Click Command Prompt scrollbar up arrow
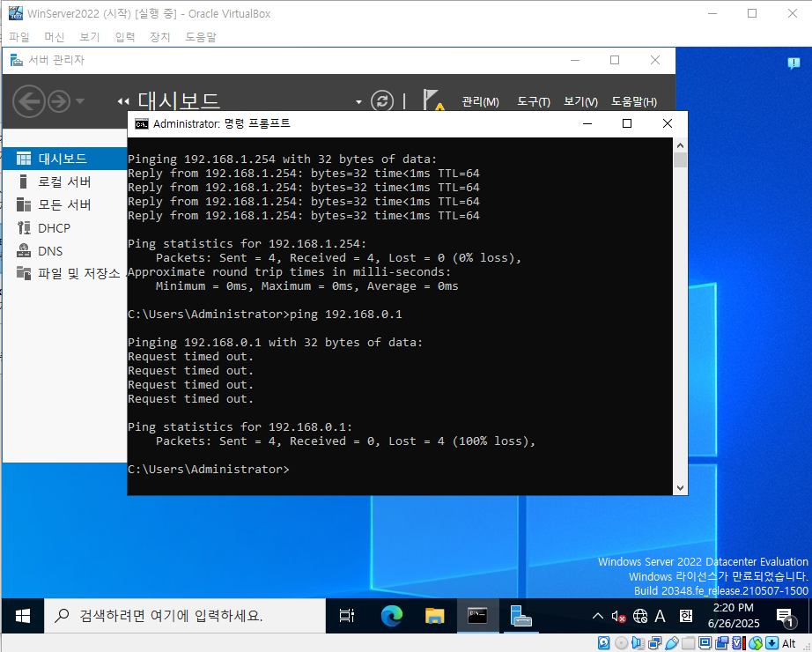 [680, 145]
